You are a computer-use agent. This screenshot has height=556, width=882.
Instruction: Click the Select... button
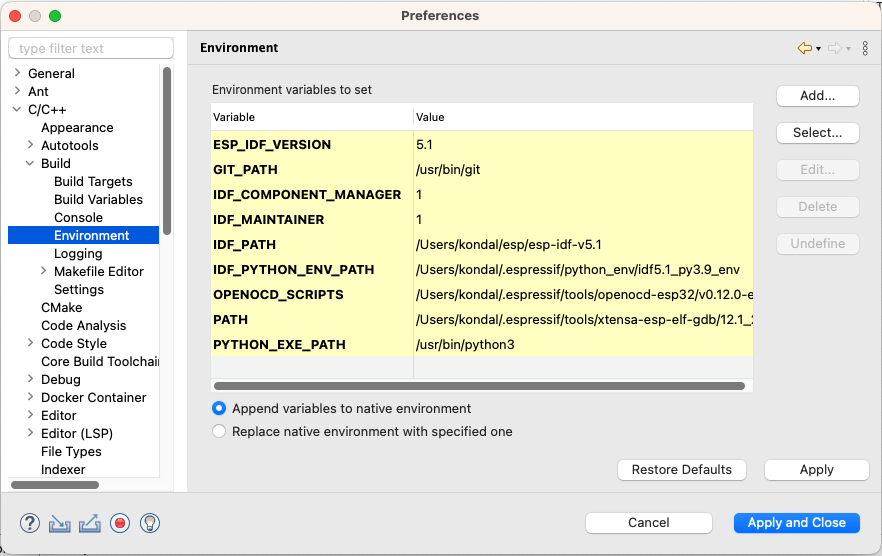pyautogui.click(x=817, y=133)
